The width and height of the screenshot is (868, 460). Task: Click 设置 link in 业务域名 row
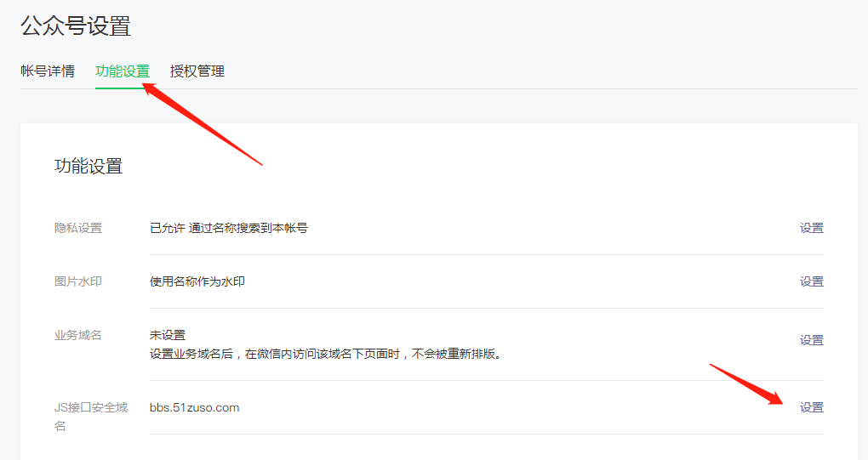[811, 340]
